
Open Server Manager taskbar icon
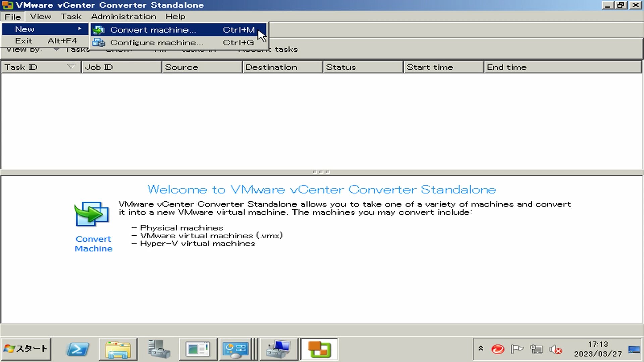pyautogui.click(x=159, y=349)
